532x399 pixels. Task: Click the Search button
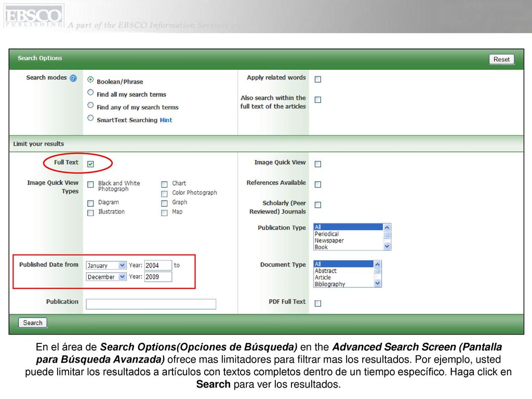tap(33, 323)
